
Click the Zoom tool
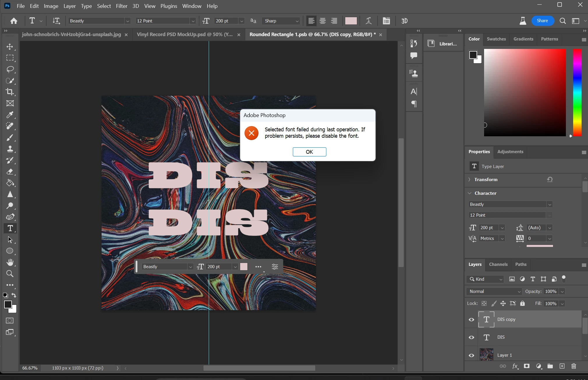click(x=10, y=274)
